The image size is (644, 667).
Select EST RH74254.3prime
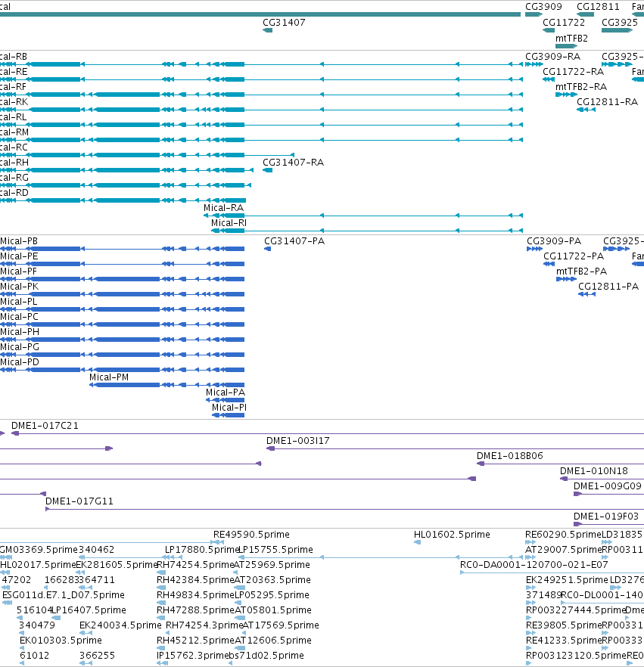204,625
